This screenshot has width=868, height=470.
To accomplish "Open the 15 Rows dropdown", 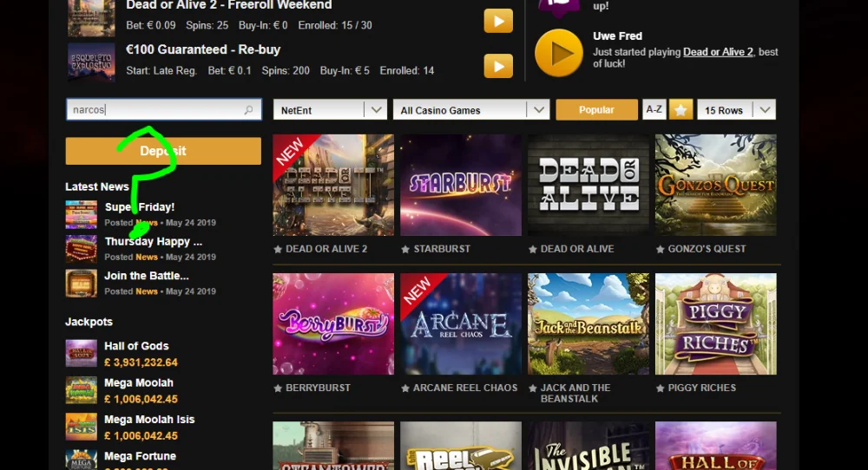I will pyautogui.click(x=736, y=110).
